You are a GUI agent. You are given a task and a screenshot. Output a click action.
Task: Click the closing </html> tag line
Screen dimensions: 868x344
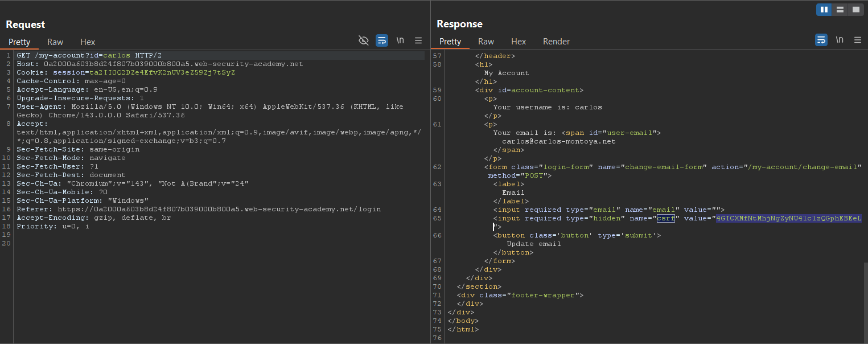point(463,329)
